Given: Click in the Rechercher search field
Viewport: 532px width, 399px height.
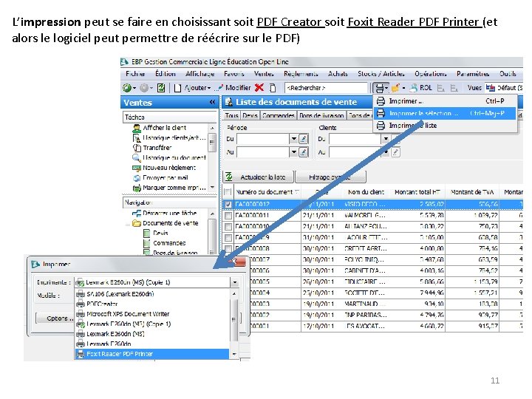Looking at the screenshot, I should [326, 88].
